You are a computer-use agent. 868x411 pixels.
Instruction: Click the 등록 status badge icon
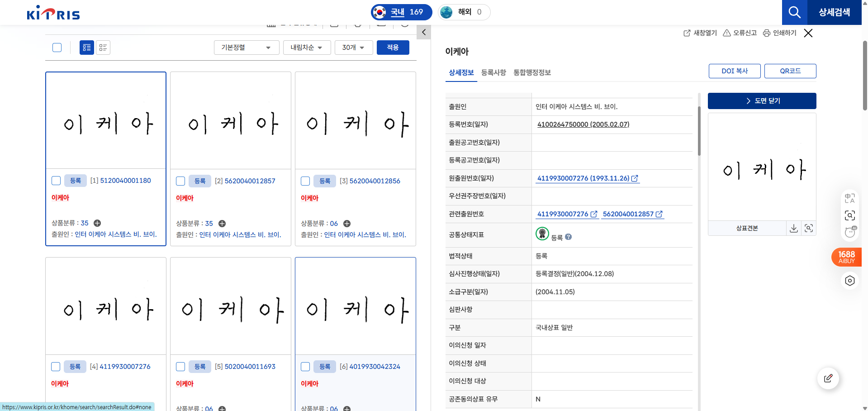pos(542,234)
